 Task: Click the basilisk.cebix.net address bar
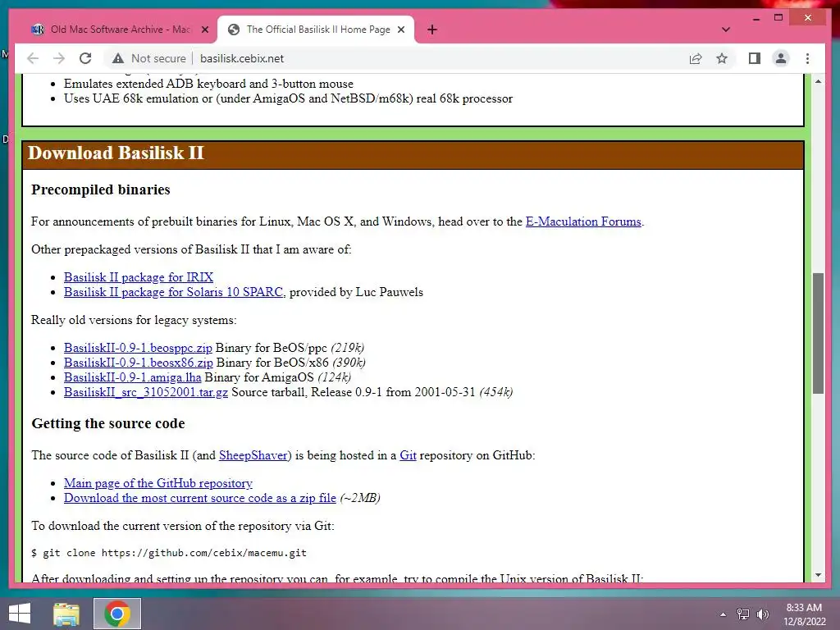242,58
